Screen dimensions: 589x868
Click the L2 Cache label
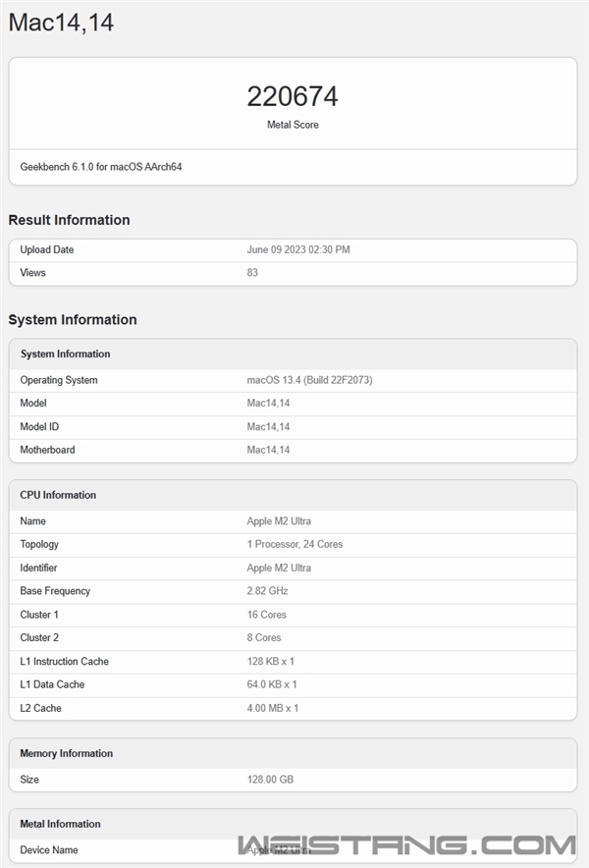coord(40,708)
